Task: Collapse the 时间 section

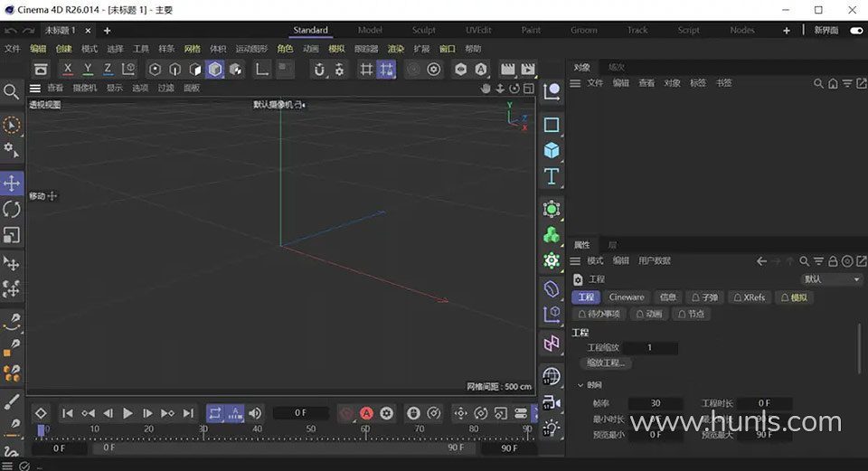Action: point(580,385)
